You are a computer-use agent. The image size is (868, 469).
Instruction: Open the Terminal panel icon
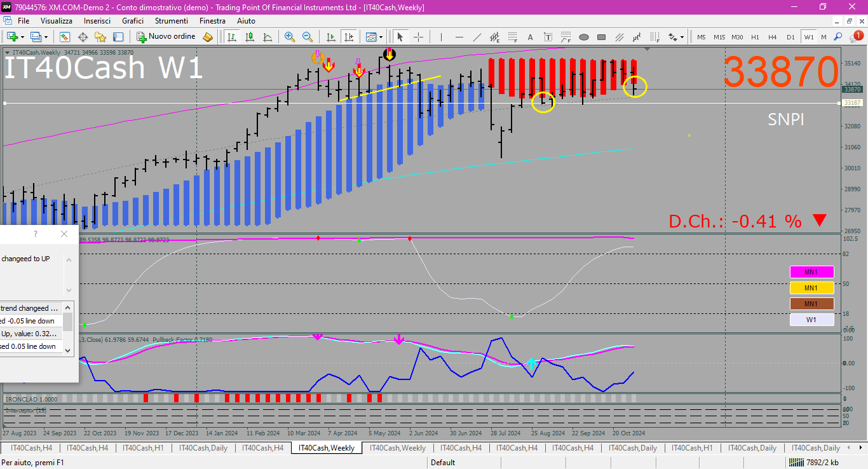[118, 37]
